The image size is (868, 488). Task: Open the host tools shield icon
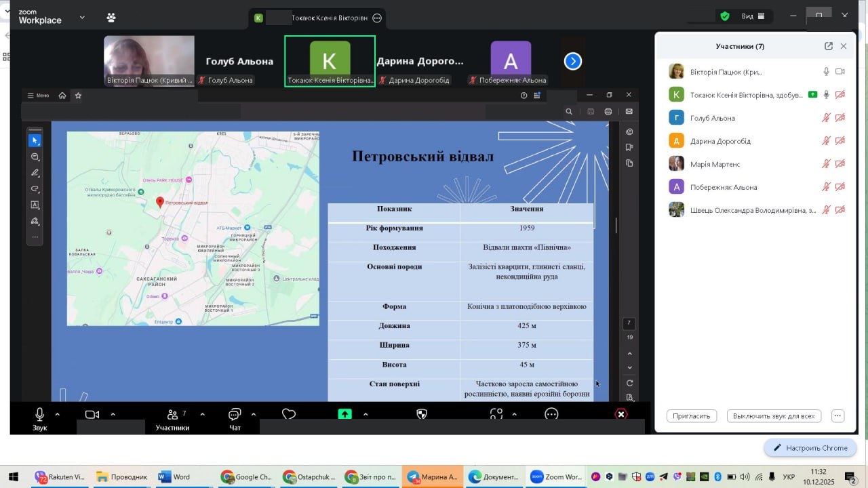pos(422,414)
